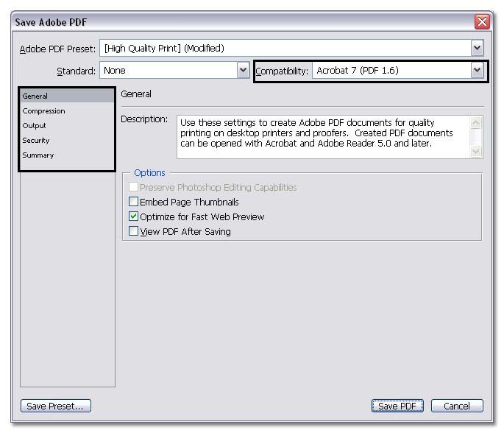Cancel the Save Adobe PDF dialog
Screen dimensions: 504x433
(x=457, y=406)
